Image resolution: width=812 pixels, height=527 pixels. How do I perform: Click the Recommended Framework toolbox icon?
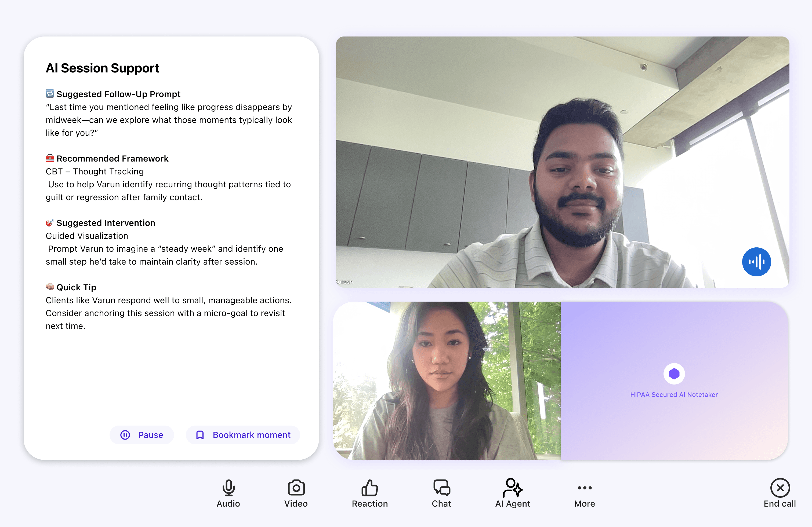click(x=50, y=158)
